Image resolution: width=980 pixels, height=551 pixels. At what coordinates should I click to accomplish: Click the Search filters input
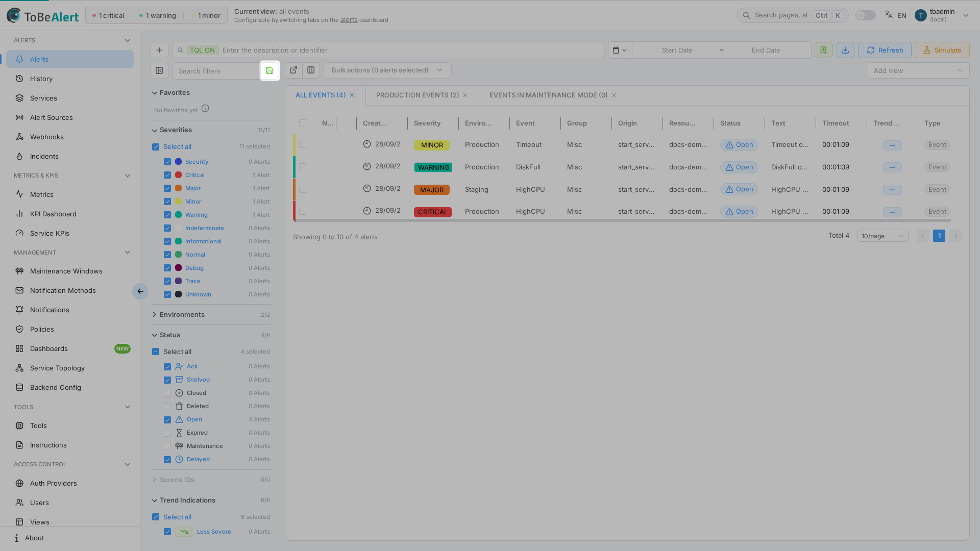pos(216,71)
